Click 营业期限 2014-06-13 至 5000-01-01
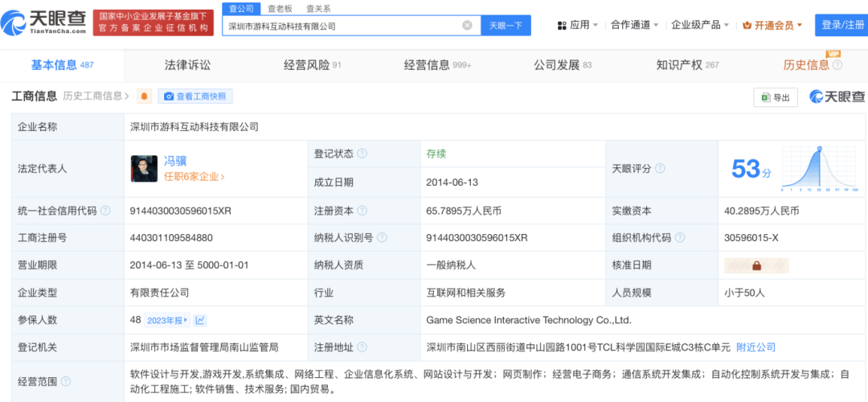This screenshot has width=868, height=402. click(x=190, y=265)
